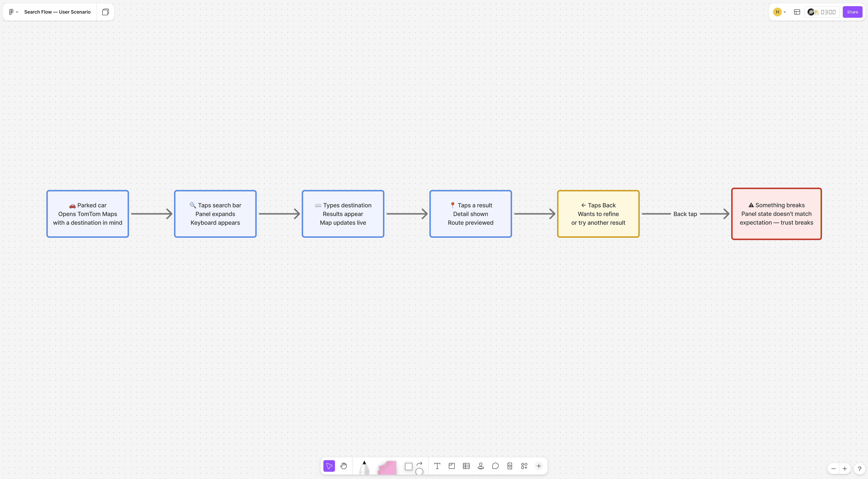Expand more tools plus button
This screenshot has width=868, height=479.
tap(538, 466)
